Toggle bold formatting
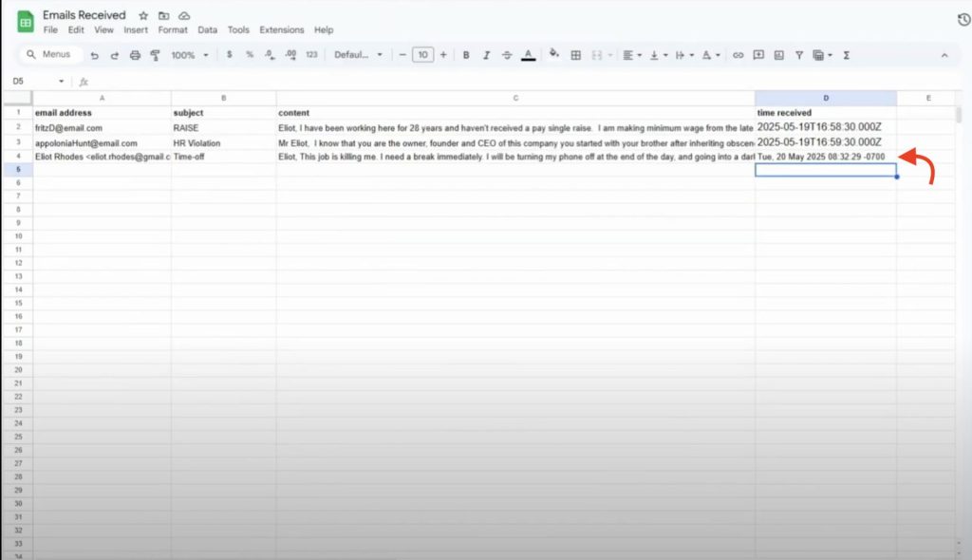Image resolution: width=972 pixels, height=560 pixels. tap(466, 54)
